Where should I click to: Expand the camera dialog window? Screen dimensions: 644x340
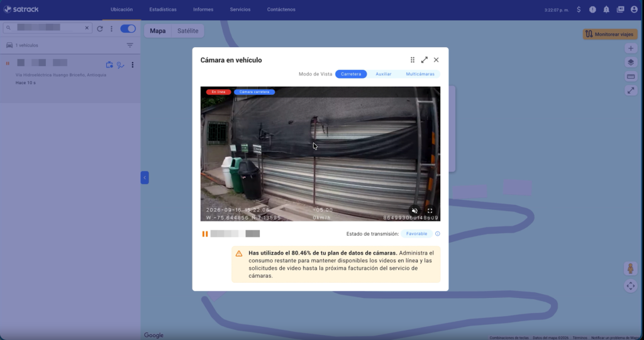coord(425,60)
